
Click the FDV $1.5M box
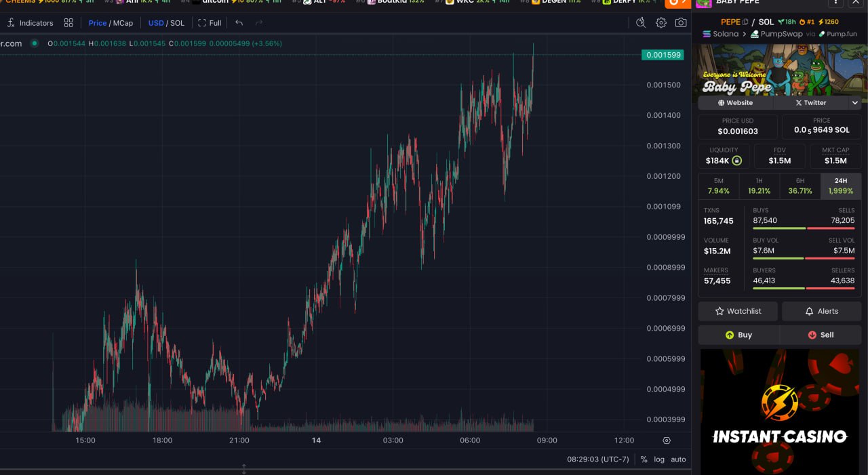click(779, 156)
